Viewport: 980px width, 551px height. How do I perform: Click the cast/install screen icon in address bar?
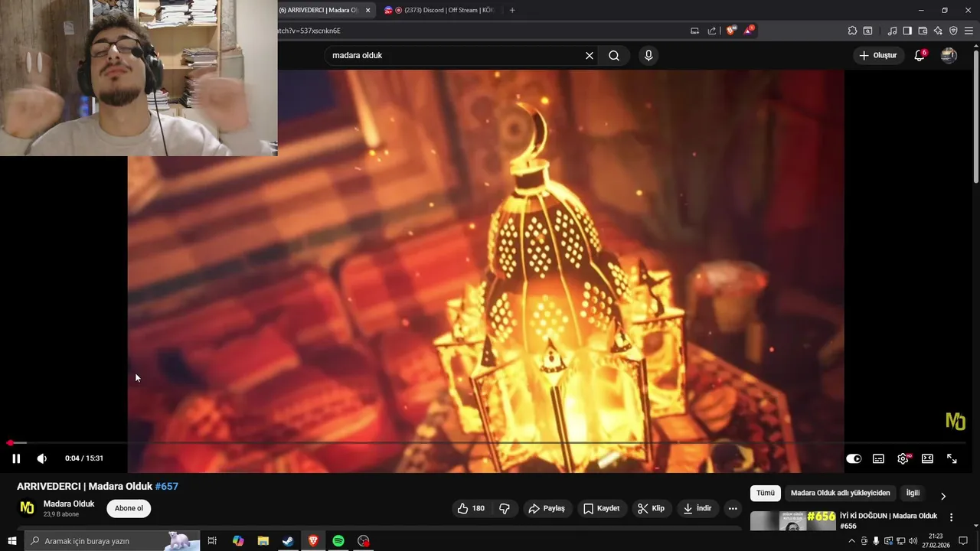point(694,31)
